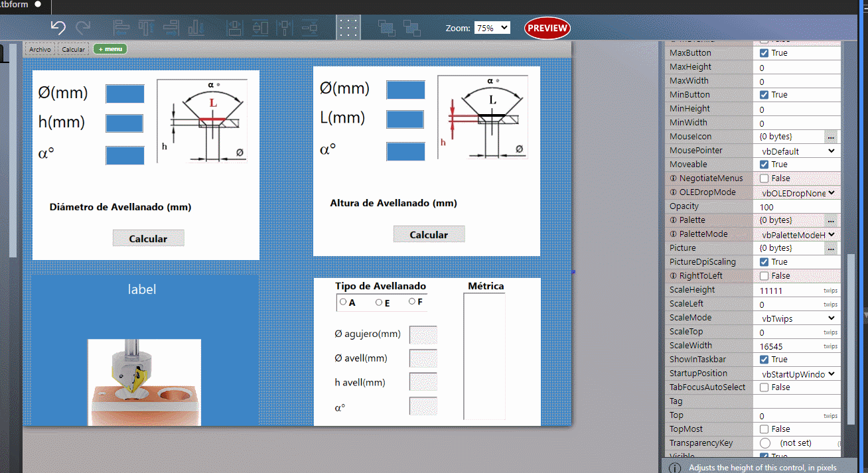Toggle the ShowInTaskbar checkbox
This screenshot has height=473, width=868.
pos(764,360)
